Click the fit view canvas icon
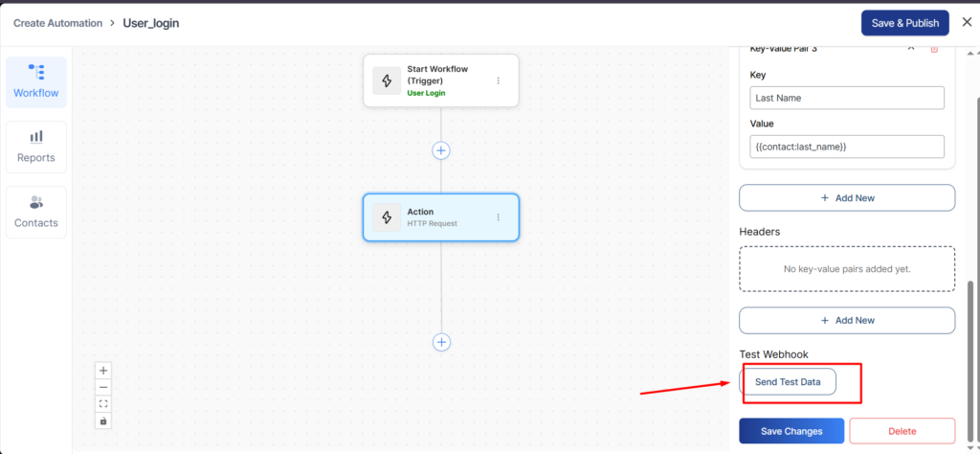Image resolution: width=980 pixels, height=454 pixels. click(103, 403)
